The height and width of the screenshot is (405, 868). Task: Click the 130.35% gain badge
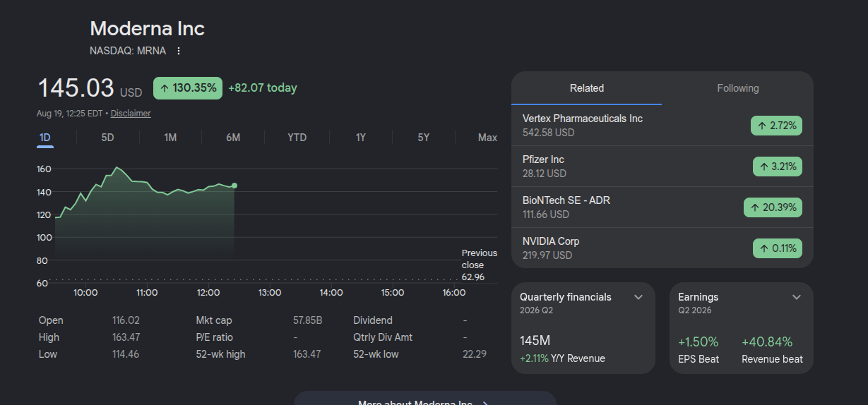tap(188, 88)
